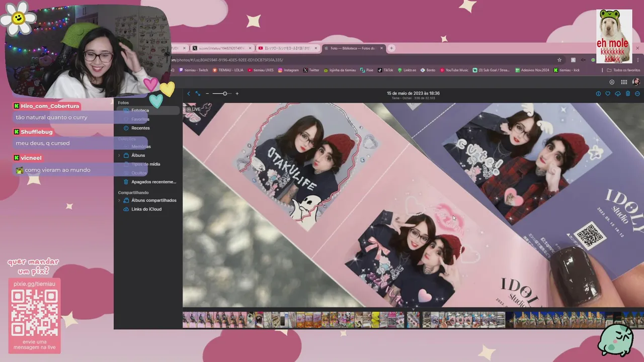The height and width of the screenshot is (362, 644).
Task: Open Recentes in the sidebar
Action: pos(140,128)
